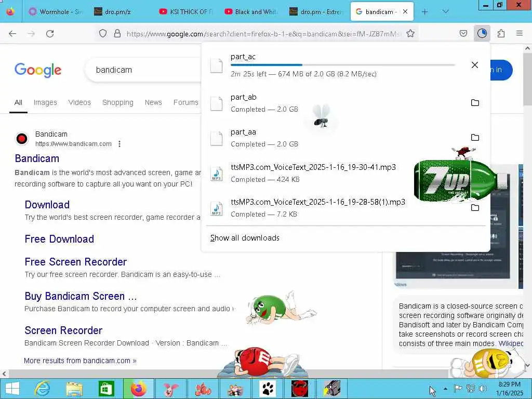Image resolution: width=532 pixels, height=399 pixels.
Task: Open the Free Screen Recorder sitelink
Action: pos(76,262)
